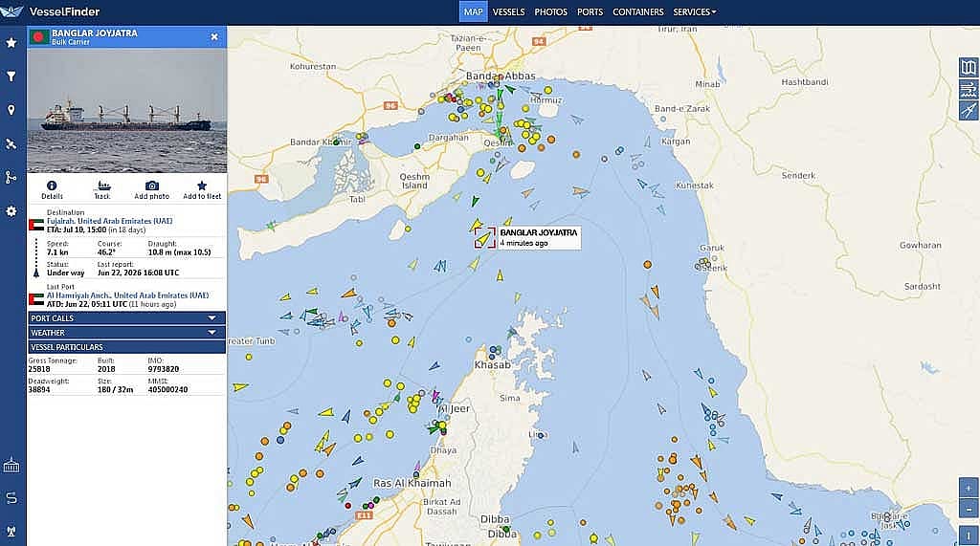Open the SERVICES dropdown menu
This screenshot has width=980, height=546.
(695, 11)
